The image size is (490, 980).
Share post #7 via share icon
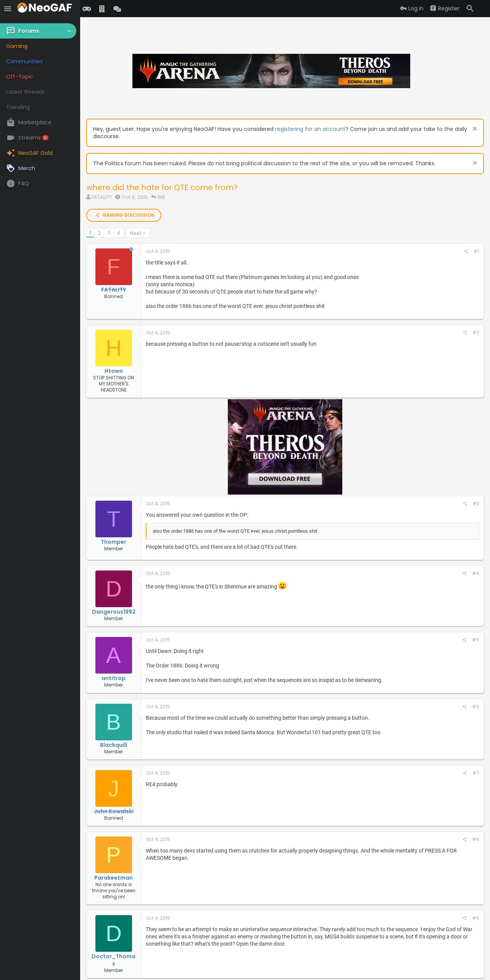(x=465, y=773)
